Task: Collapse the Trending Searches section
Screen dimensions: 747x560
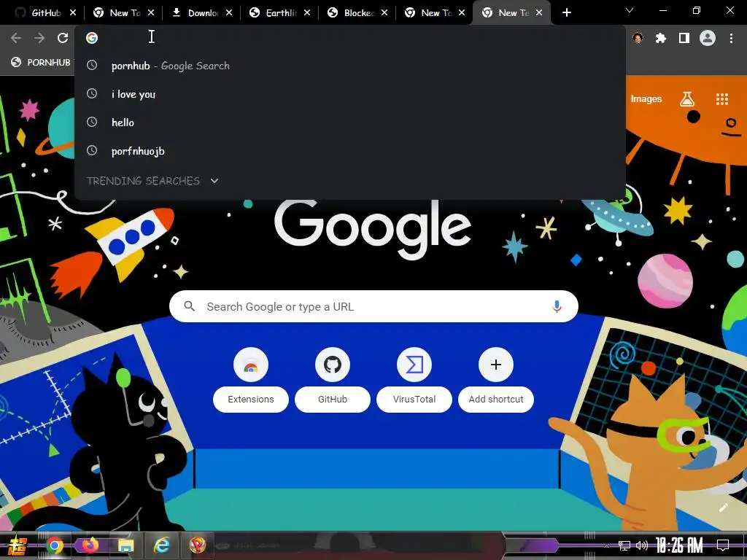Action: pos(214,181)
